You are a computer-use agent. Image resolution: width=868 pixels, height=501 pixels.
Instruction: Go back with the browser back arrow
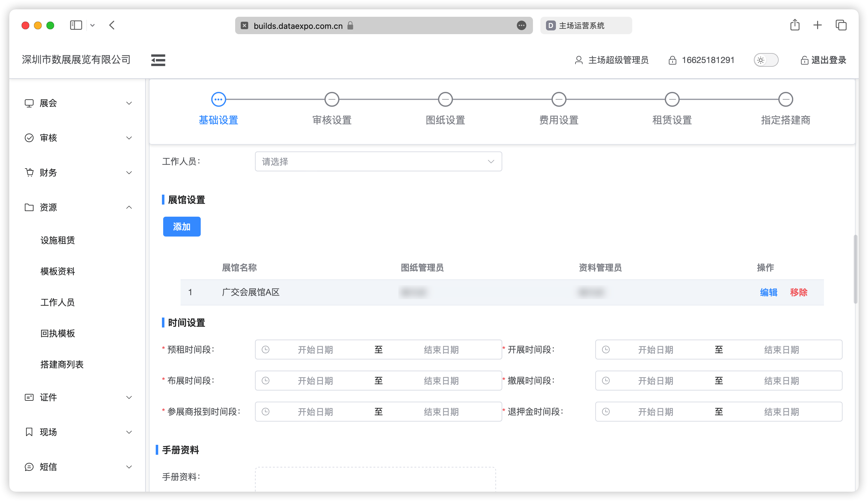pos(112,25)
